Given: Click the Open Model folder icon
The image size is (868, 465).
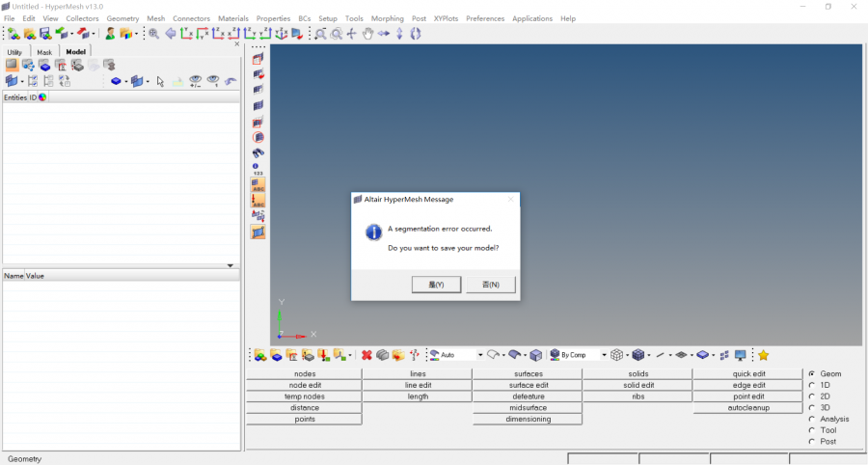Looking at the screenshot, I should [x=30, y=34].
